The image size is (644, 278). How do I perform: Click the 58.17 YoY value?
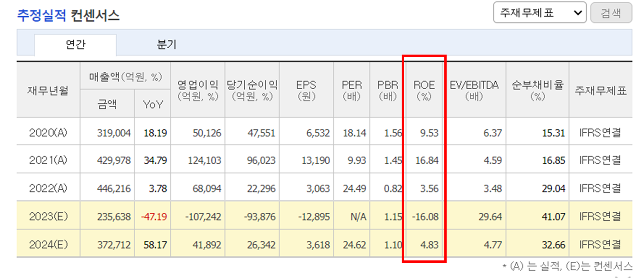click(155, 244)
